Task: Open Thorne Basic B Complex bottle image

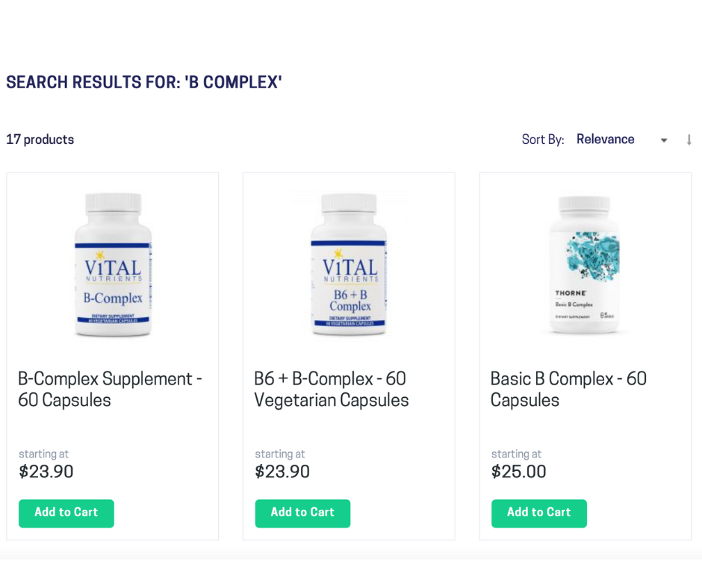Action: tap(585, 264)
